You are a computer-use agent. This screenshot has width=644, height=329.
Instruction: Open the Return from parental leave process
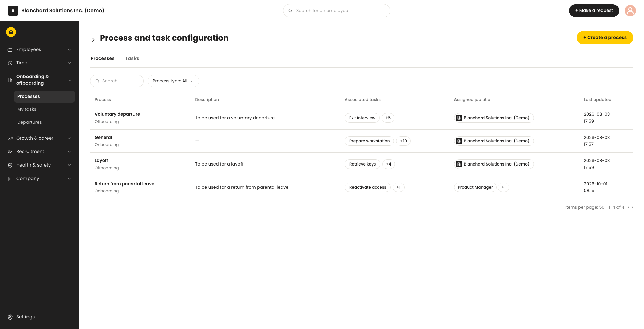pyautogui.click(x=124, y=184)
